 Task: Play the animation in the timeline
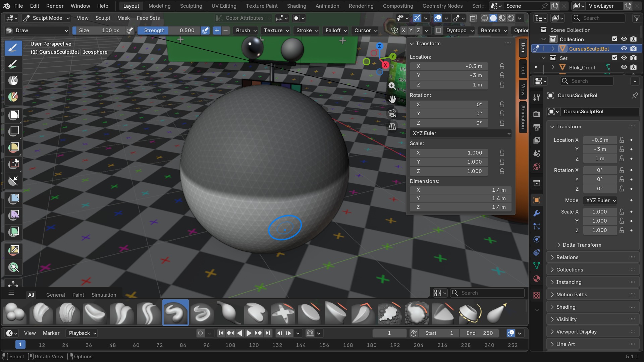249,333
